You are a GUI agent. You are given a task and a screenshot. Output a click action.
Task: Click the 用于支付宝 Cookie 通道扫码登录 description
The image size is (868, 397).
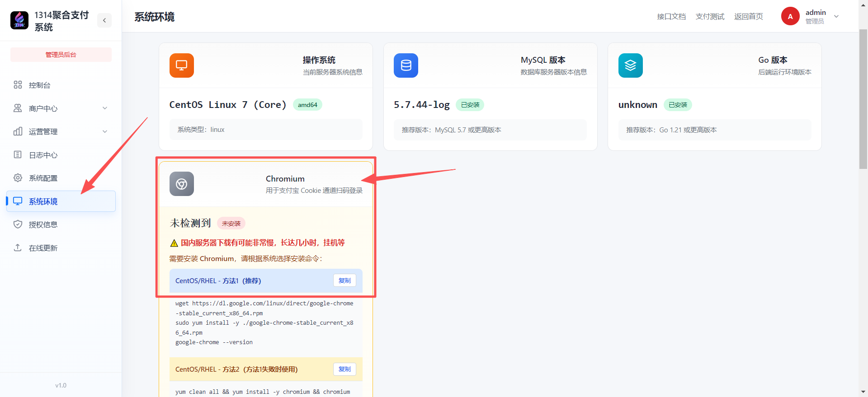coord(314,191)
